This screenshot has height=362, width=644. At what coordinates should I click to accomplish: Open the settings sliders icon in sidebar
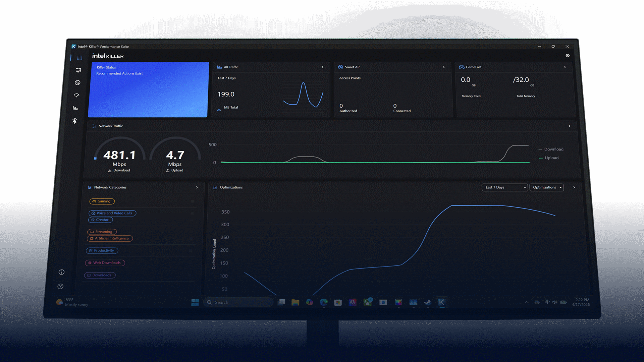click(78, 70)
